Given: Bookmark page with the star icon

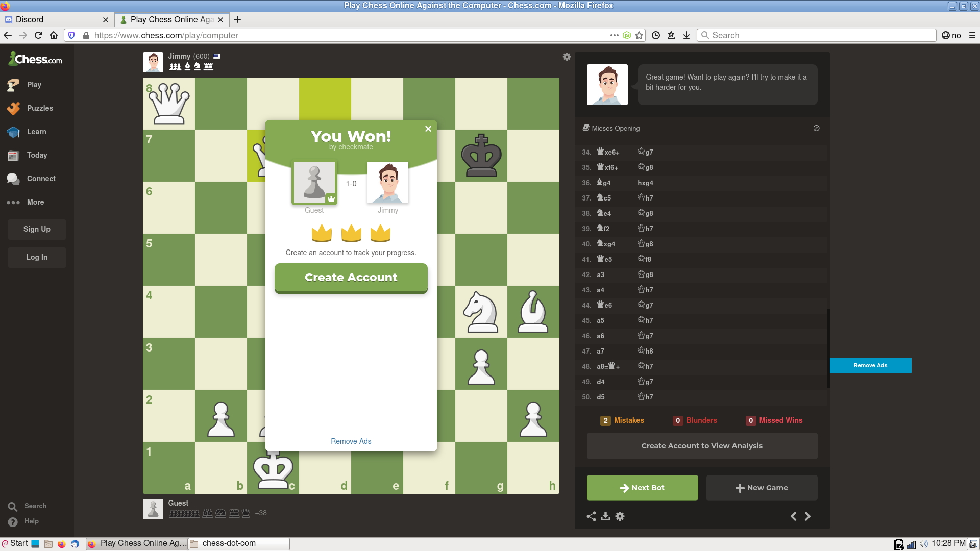Looking at the screenshot, I should click(639, 35).
